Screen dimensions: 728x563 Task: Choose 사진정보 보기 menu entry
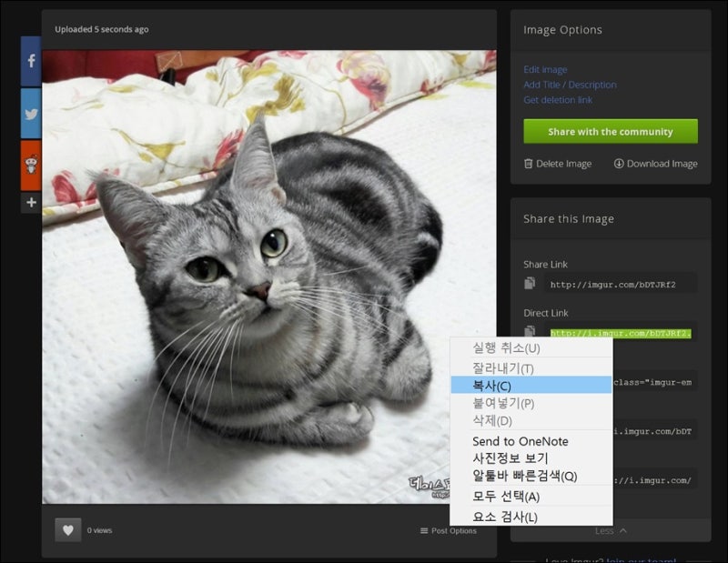[x=531, y=458]
